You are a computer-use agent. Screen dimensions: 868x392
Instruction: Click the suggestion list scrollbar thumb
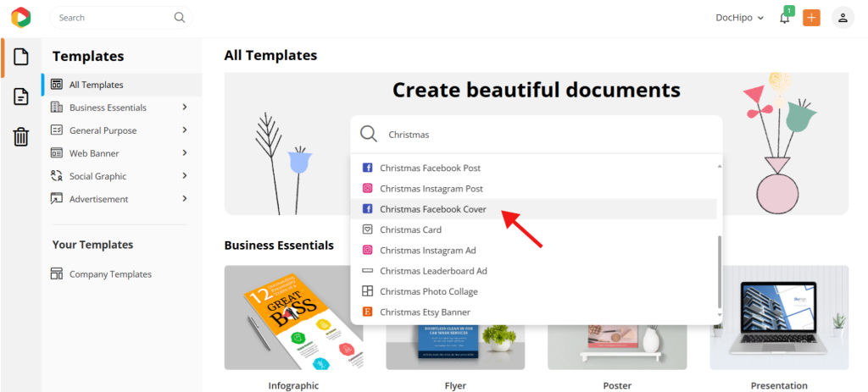[720, 272]
